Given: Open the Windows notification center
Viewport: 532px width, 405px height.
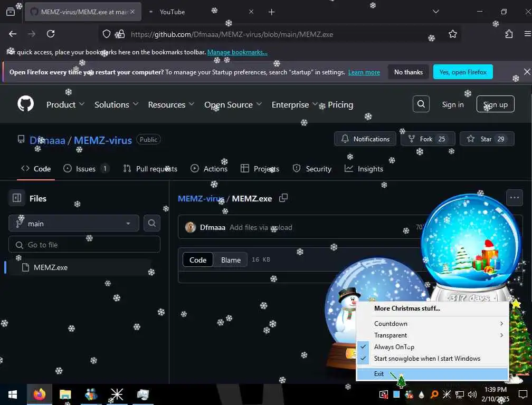Looking at the screenshot, I should tap(523, 394).
